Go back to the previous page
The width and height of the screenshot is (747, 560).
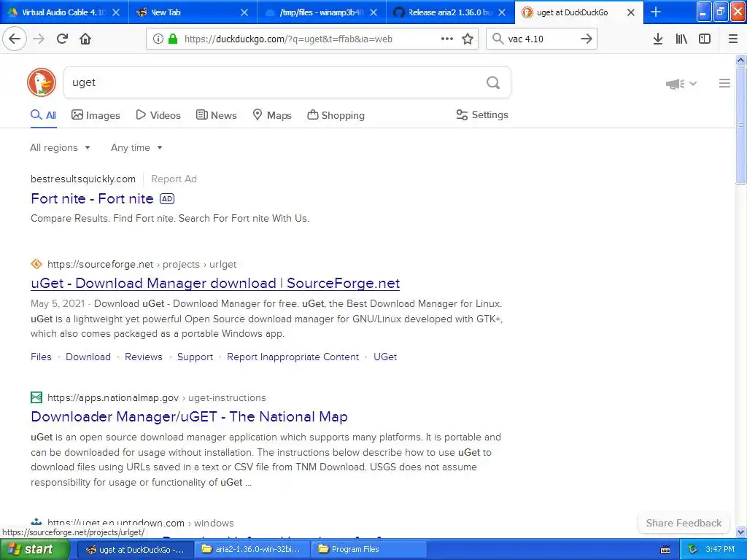point(15,39)
